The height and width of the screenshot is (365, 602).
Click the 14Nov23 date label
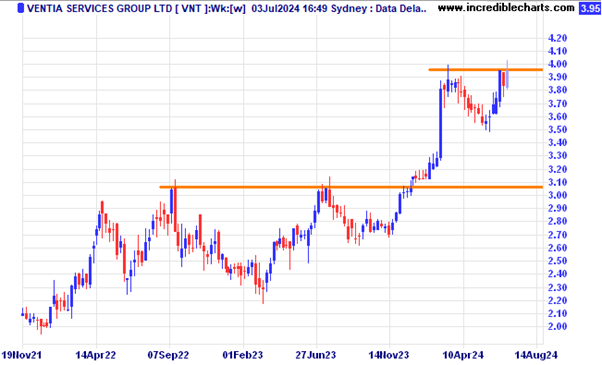pyautogui.click(x=389, y=355)
